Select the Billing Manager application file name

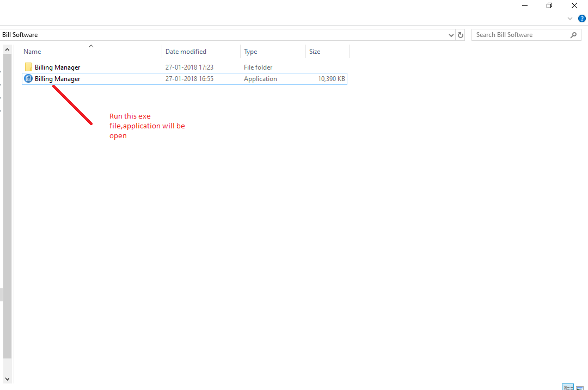57,79
